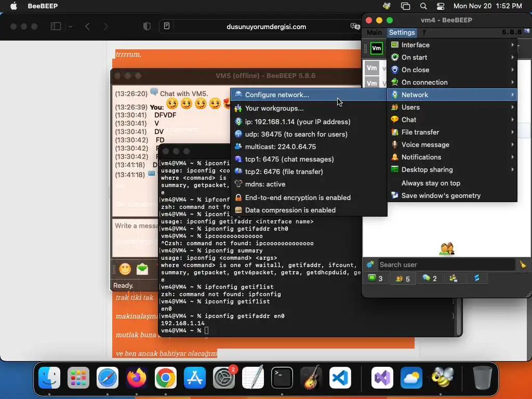Expand the Interface submenu
532x399 pixels.
tap(452, 45)
